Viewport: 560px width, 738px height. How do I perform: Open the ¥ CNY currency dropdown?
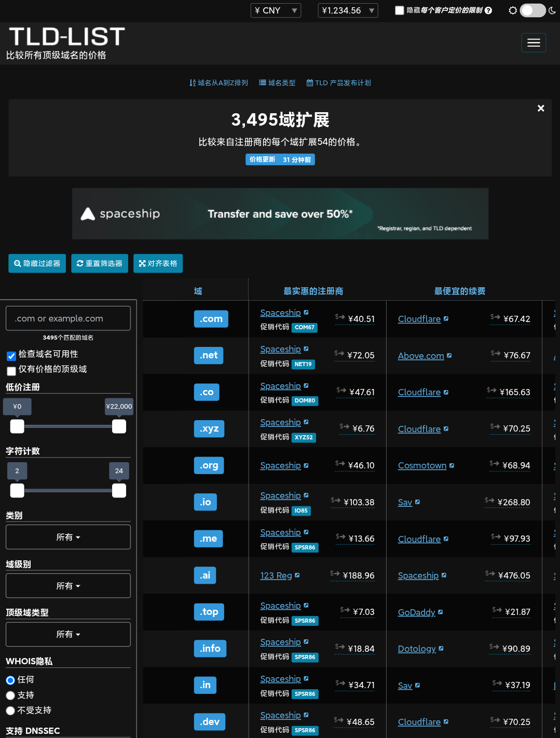[x=276, y=10]
